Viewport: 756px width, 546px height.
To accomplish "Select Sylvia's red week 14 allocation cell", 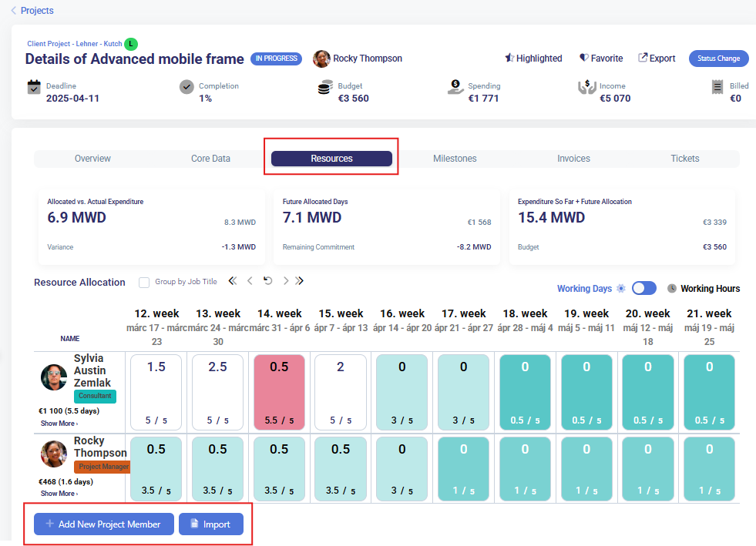I will coord(279,392).
